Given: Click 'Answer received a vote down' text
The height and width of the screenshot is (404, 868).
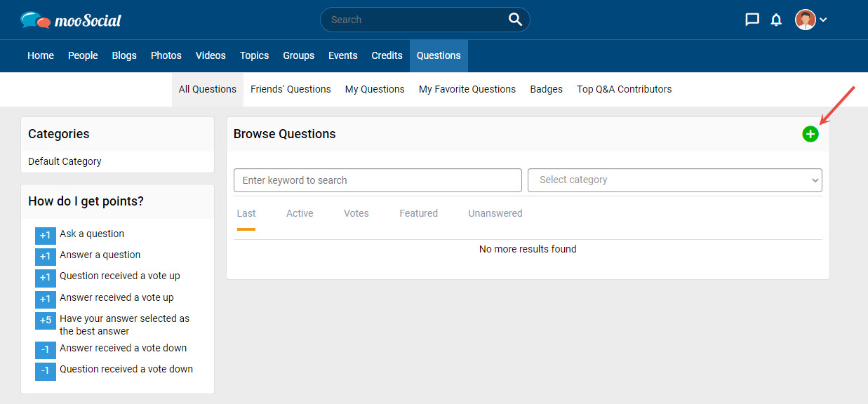Looking at the screenshot, I should [x=123, y=348].
